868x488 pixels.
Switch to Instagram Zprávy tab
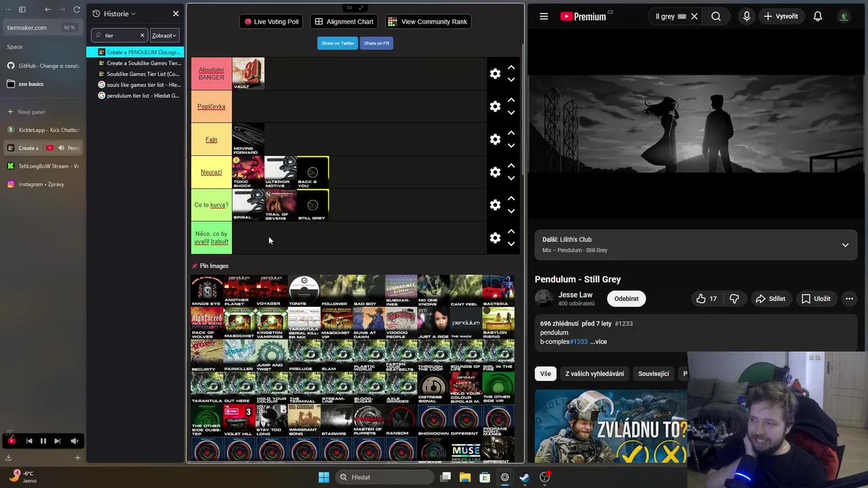point(43,184)
